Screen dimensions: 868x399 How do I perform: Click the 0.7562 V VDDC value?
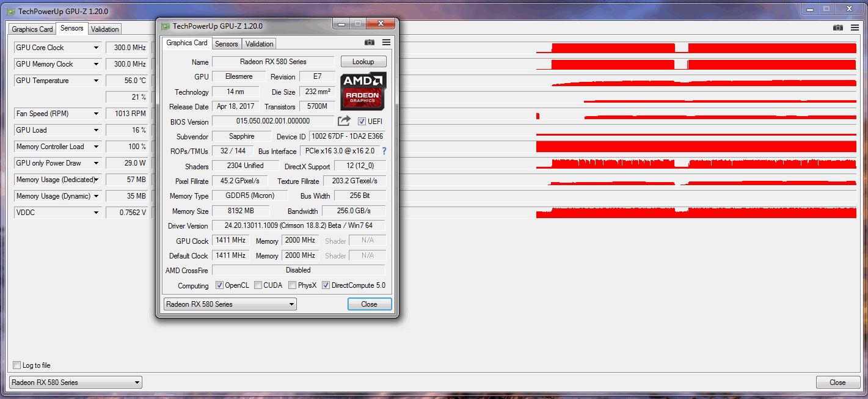pos(128,213)
